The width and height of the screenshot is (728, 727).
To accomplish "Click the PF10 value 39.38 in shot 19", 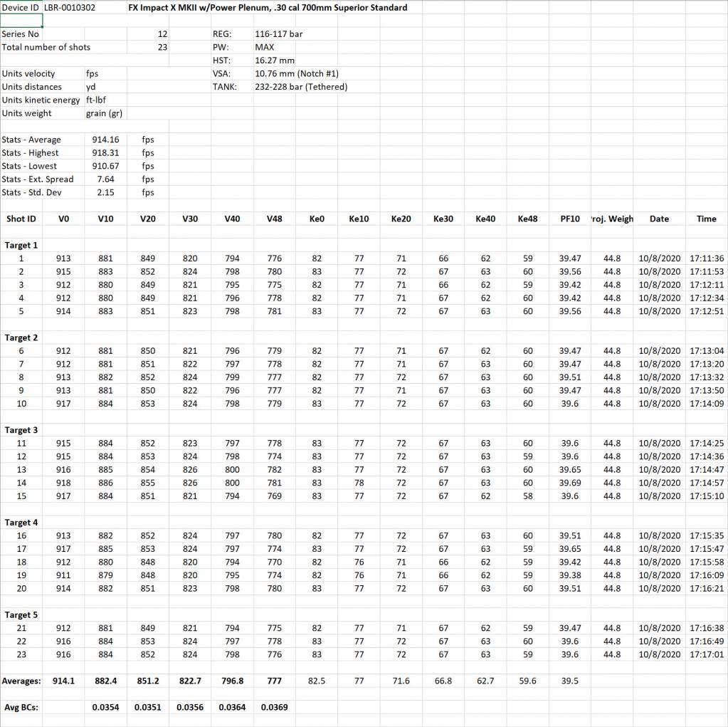I will tap(570, 575).
